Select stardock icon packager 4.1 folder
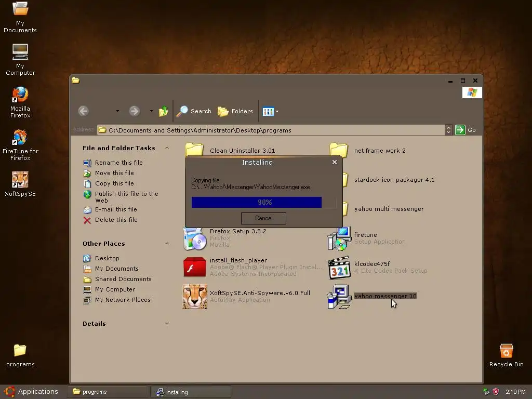The height and width of the screenshot is (399, 532). pyautogui.click(x=394, y=180)
